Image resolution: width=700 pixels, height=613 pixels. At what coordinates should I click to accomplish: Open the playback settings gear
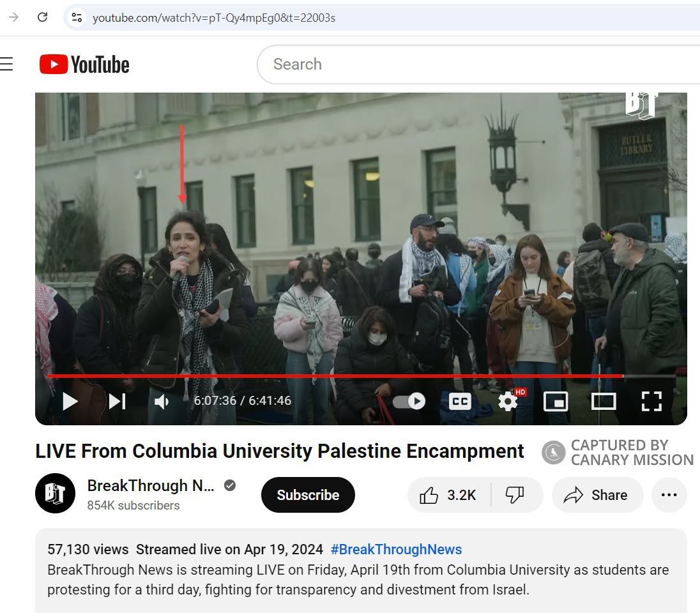(x=506, y=401)
